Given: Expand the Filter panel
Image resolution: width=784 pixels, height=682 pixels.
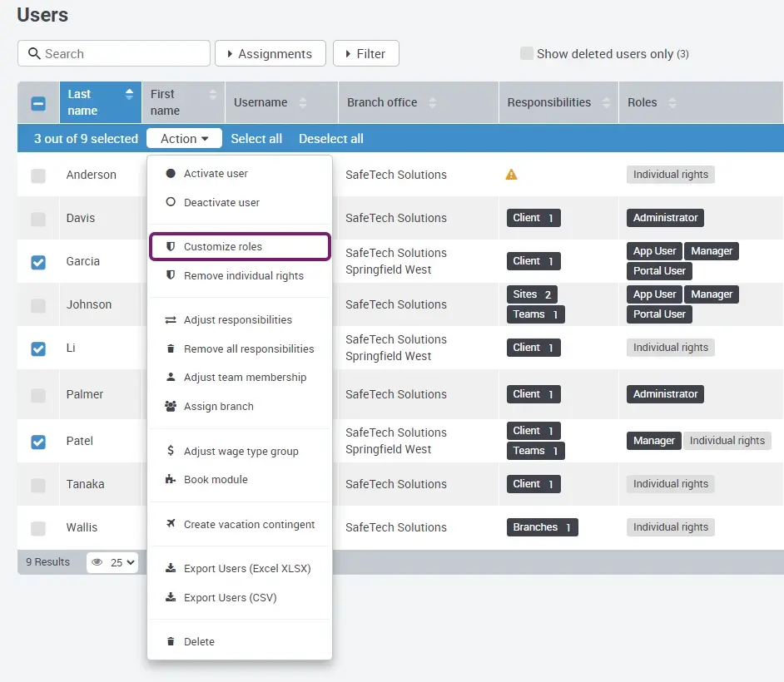Looking at the screenshot, I should click(365, 52).
